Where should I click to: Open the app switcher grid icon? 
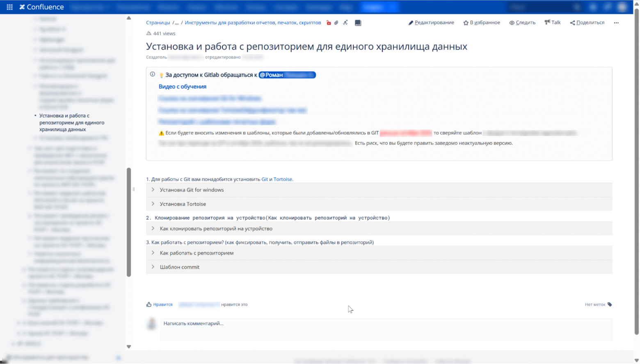[9, 7]
